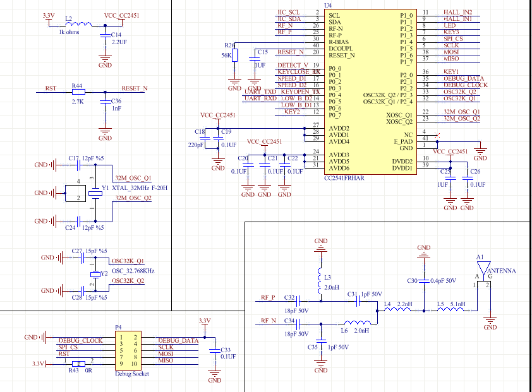The width and height of the screenshot is (532, 392).
Task: Click the KEY3 net label
Action: pyautogui.click(x=451, y=32)
